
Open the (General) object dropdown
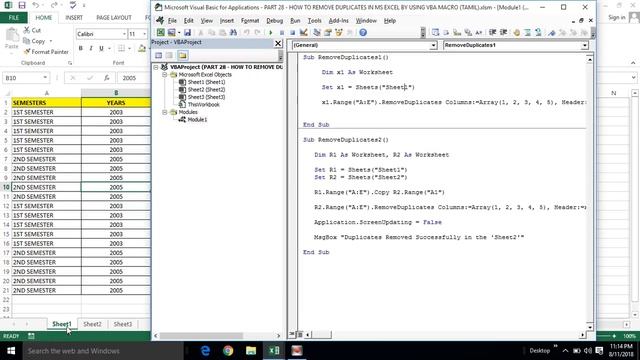pos(433,45)
